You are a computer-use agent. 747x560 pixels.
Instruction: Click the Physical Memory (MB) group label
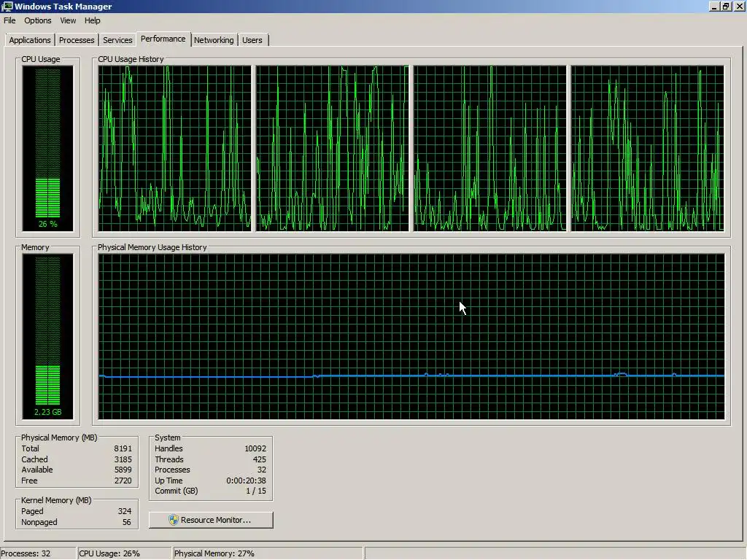click(x=59, y=437)
